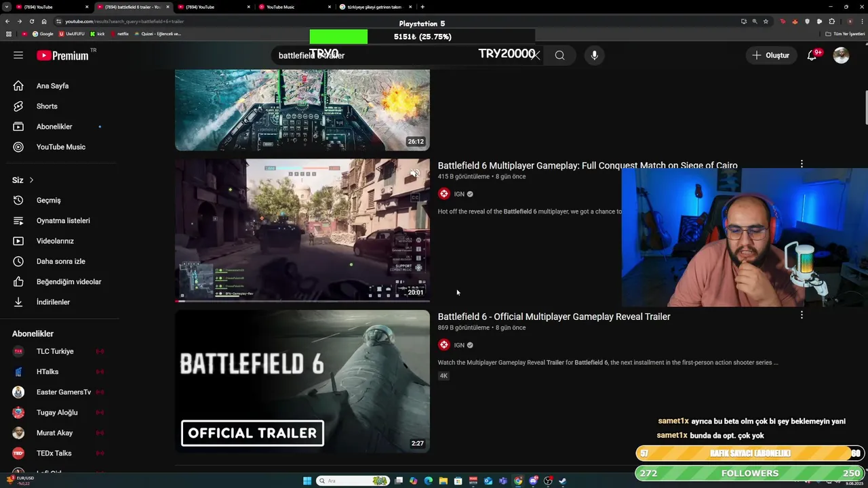Start voice search with the microphone
The image size is (868, 488).
coord(594,56)
